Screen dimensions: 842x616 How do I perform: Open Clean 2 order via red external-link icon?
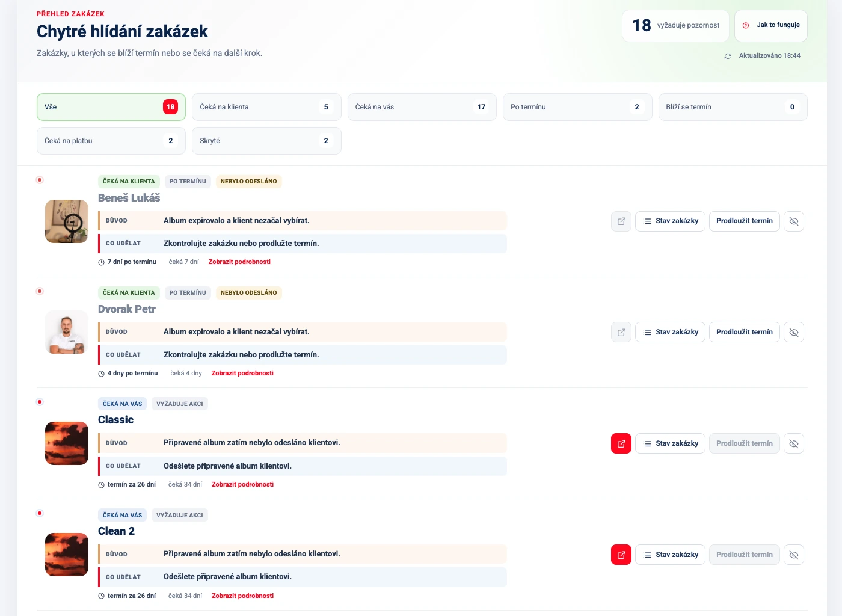coord(621,555)
